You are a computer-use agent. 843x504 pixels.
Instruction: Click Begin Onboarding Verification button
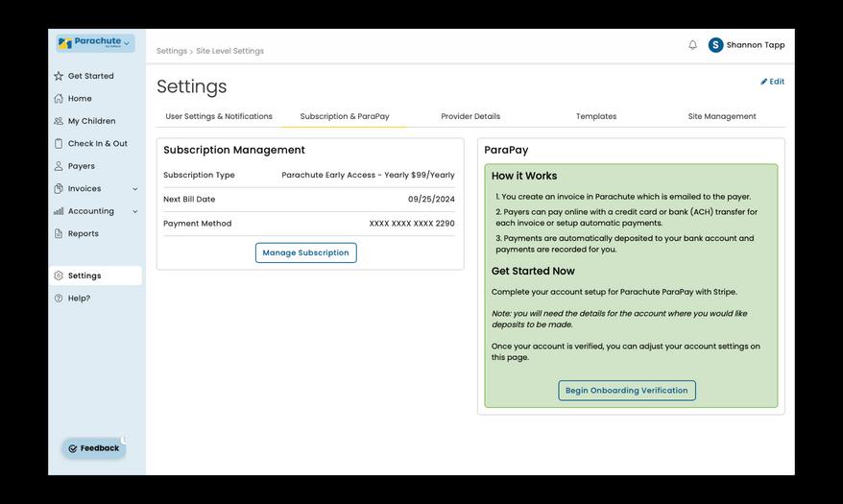[627, 391]
